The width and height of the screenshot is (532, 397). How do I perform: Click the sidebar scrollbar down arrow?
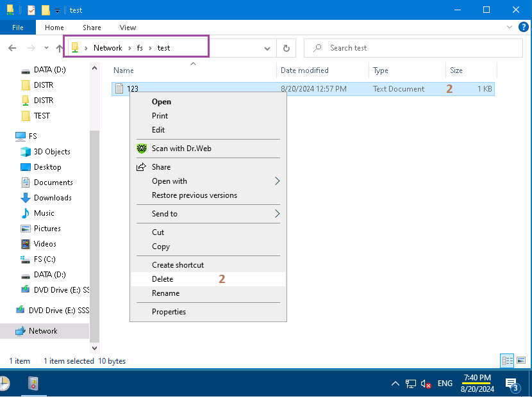click(x=95, y=348)
